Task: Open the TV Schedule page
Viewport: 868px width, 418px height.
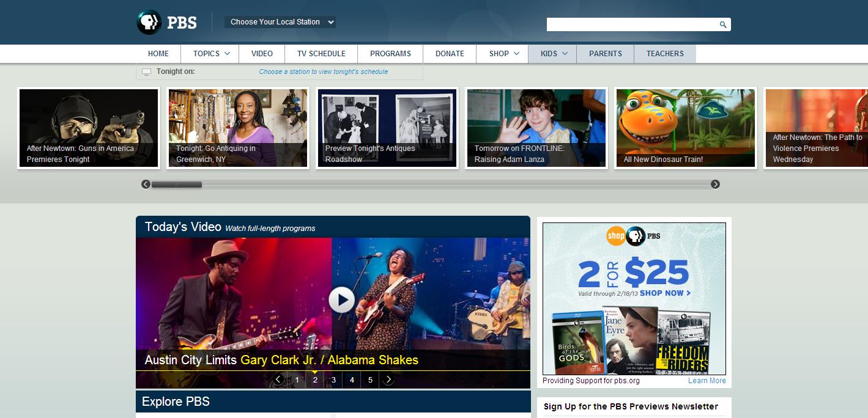Action: (x=321, y=54)
